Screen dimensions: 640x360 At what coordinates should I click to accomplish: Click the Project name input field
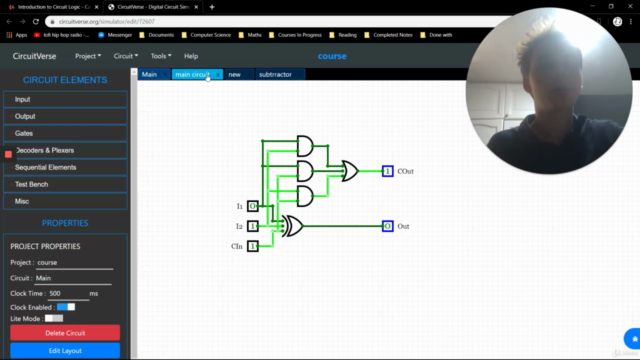pyautogui.click(x=74, y=263)
